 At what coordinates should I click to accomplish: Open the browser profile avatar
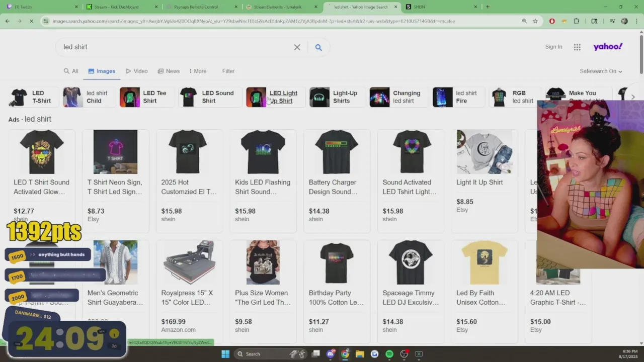click(x=624, y=21)
